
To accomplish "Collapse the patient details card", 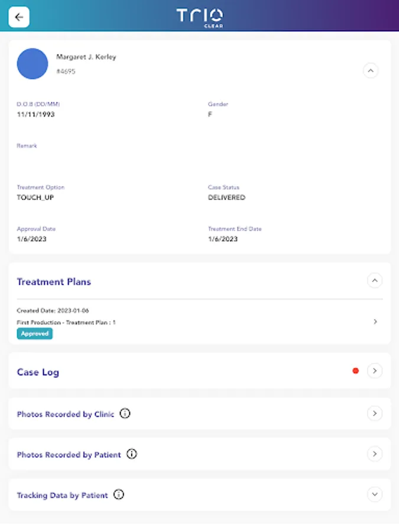I will [x=371, y=71].
